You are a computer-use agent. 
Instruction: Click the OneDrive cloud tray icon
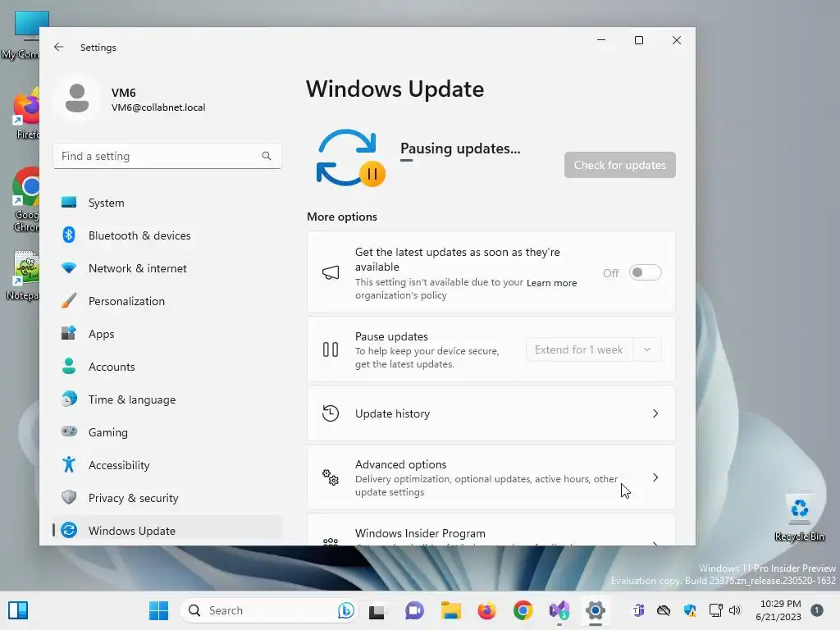(664, 610)
